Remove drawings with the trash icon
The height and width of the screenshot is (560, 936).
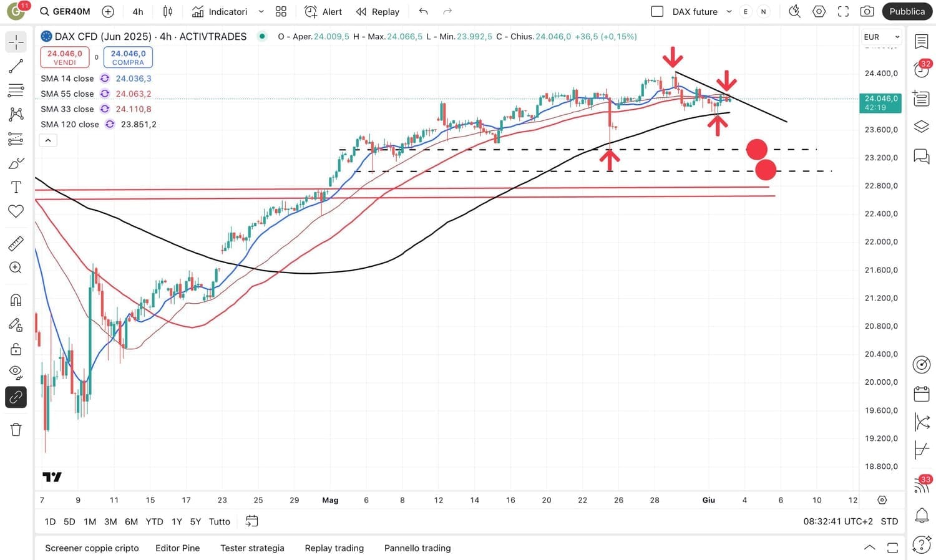(x=16, y=429)
